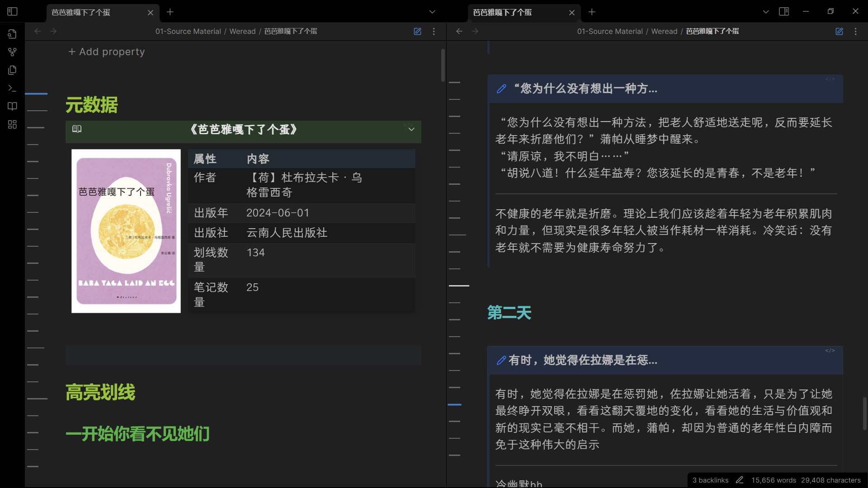Jump to the blue outline marker in the right pane
The width and height of the screenshot is (868, 488).
455,404
